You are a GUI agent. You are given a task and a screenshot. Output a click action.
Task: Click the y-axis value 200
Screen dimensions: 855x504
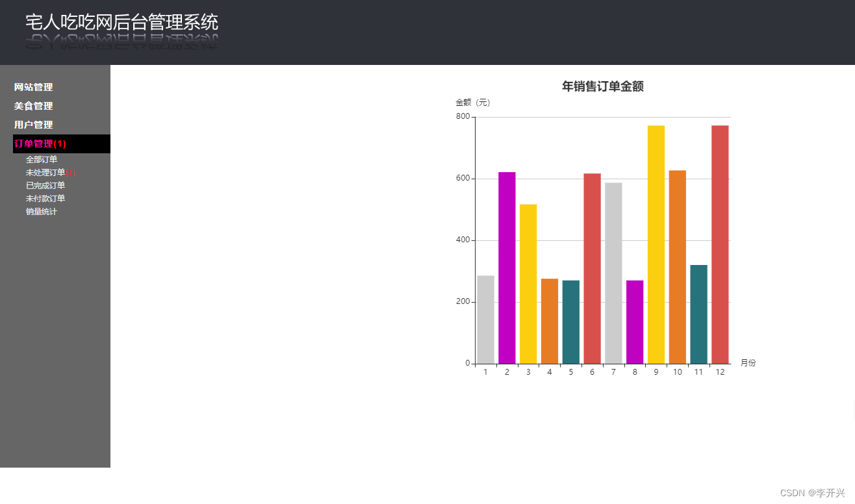coord(463,302)
